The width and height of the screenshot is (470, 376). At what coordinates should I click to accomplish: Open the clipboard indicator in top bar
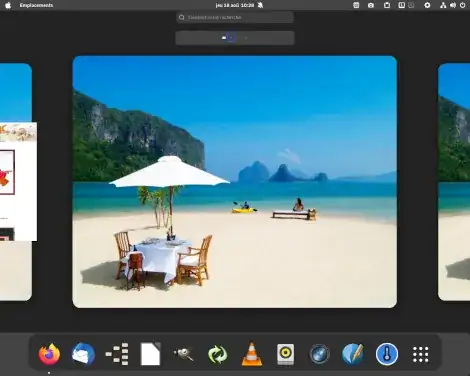(387, 5)
